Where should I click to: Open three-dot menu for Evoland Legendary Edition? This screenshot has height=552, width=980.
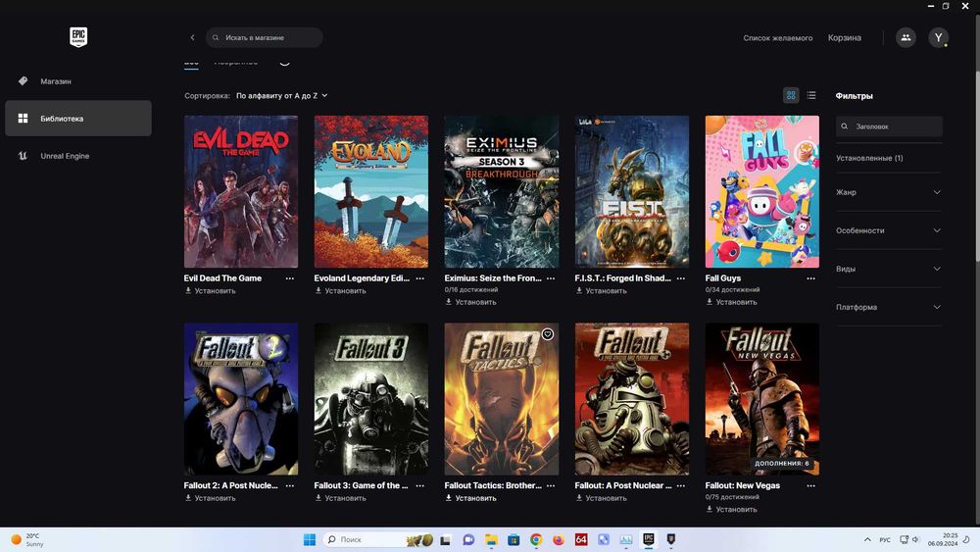click(x=420, y=278)
